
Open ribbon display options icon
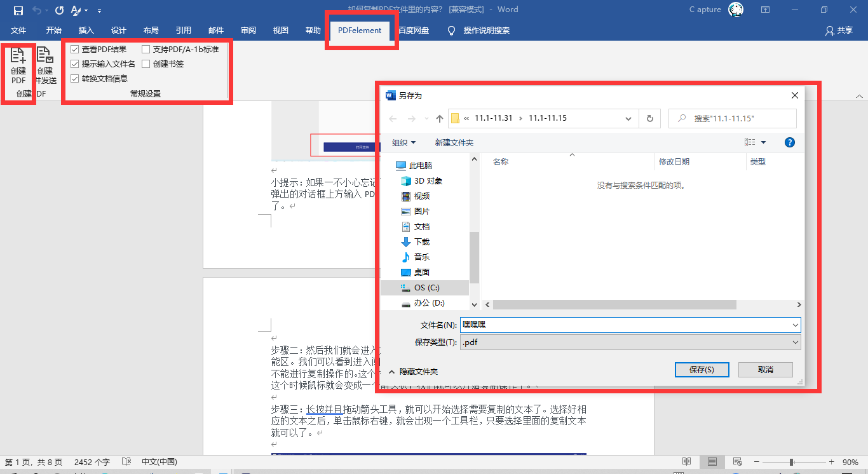point(766,10)
